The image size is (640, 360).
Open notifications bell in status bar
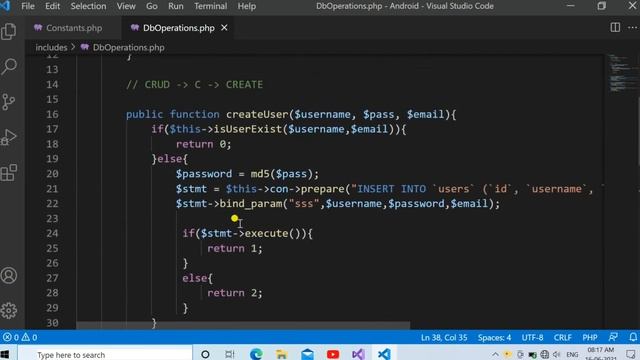pos(632,338)
